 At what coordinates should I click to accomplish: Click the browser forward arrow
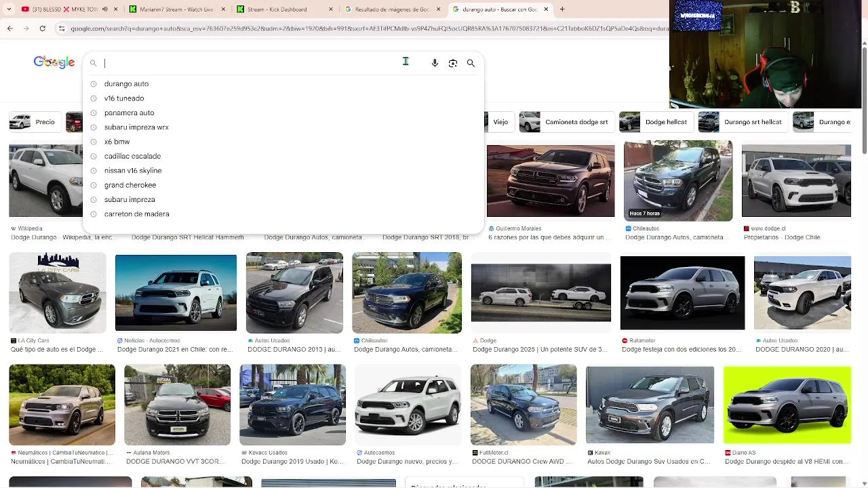point(26,28)
